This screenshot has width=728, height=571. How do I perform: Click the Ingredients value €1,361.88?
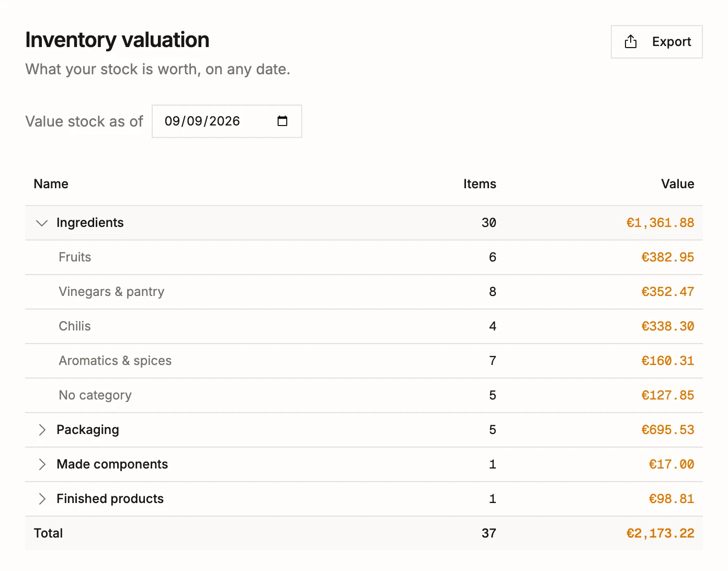coord(660,223)
